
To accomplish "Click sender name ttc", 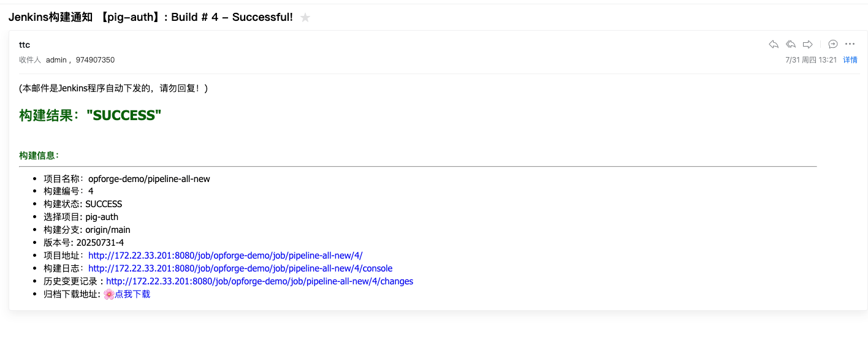I will coord(25,45).
